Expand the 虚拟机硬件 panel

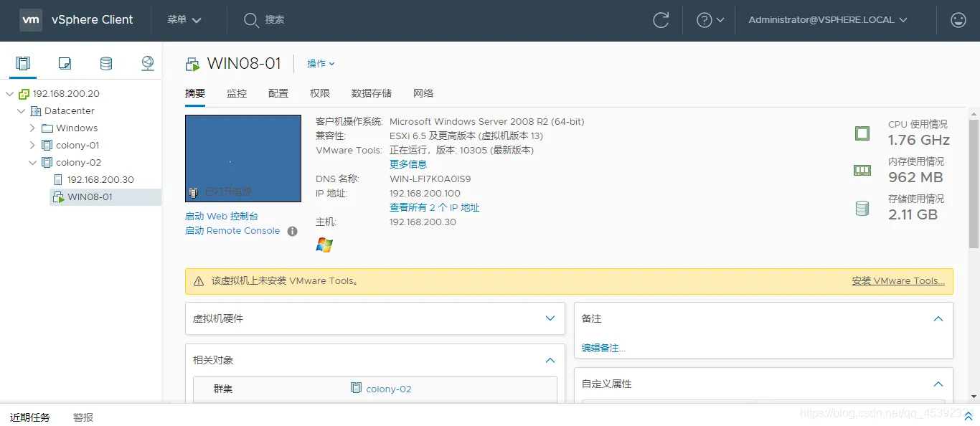coord(550,318)
